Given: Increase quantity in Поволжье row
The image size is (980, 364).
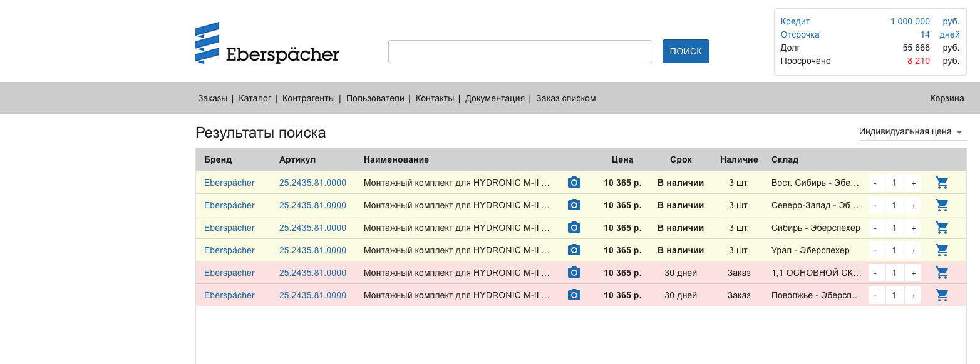Looking at the screenshot, I should point(913,296).
